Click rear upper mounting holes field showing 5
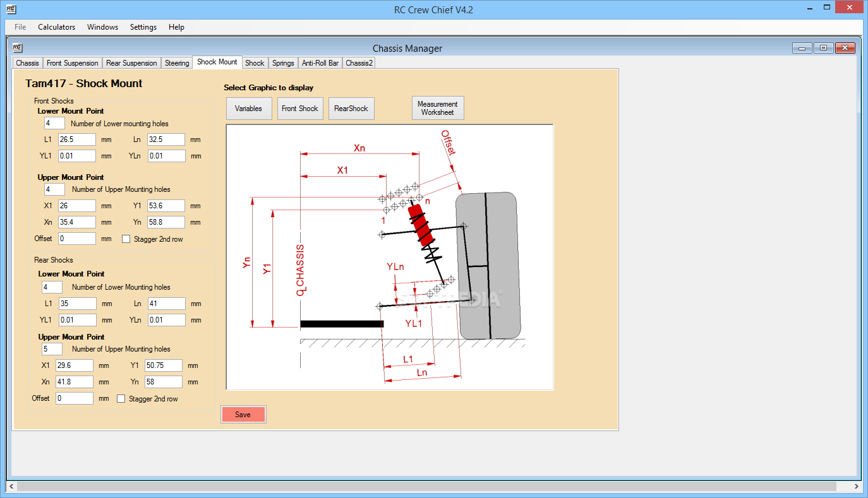Viewport: 868px width, 498px height. point(52,349)
